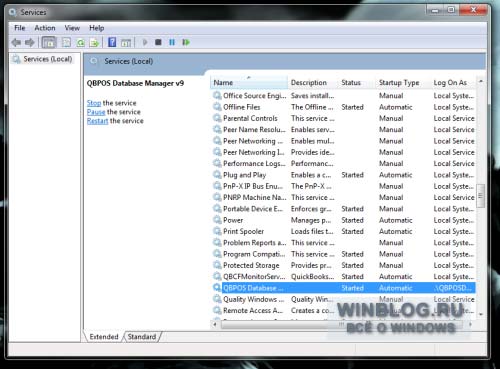Click the Refresh toolbar icon
Screen dimensions: 500x369
pyautogui.click(x=80, y=42)
